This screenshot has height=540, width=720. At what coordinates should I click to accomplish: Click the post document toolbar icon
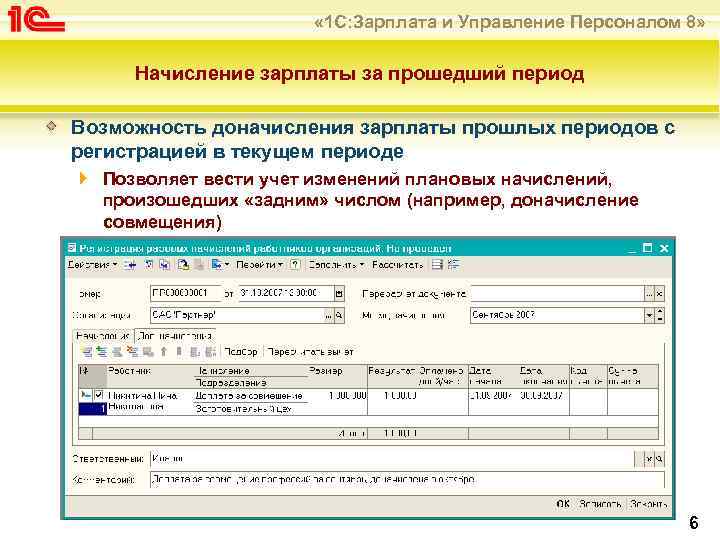pos(149,265)
